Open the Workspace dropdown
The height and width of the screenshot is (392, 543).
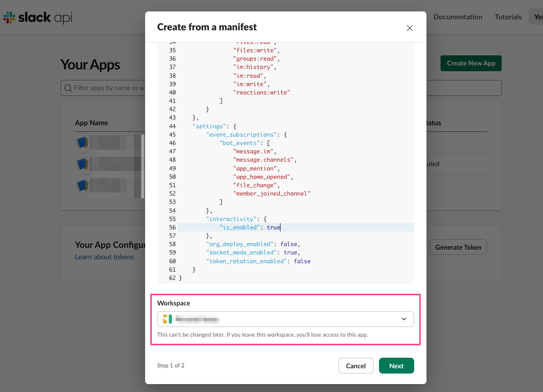(x=285, y=319)
